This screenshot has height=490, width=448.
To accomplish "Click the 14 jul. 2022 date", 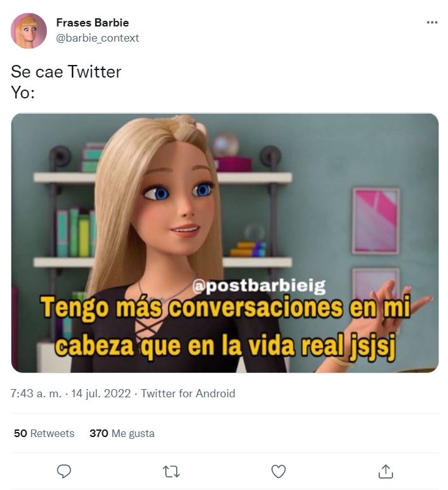I will click(101, 394).
